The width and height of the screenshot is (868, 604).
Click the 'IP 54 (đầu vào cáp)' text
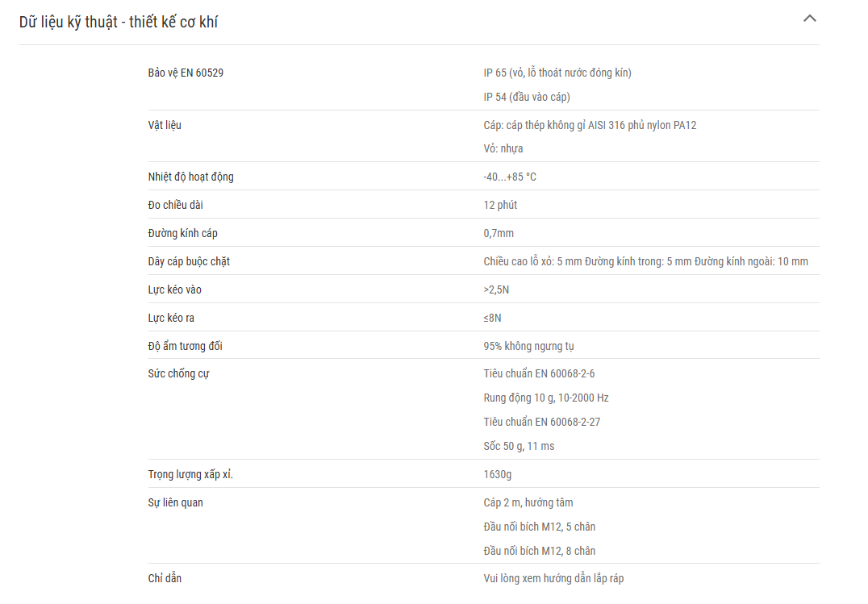527,97
